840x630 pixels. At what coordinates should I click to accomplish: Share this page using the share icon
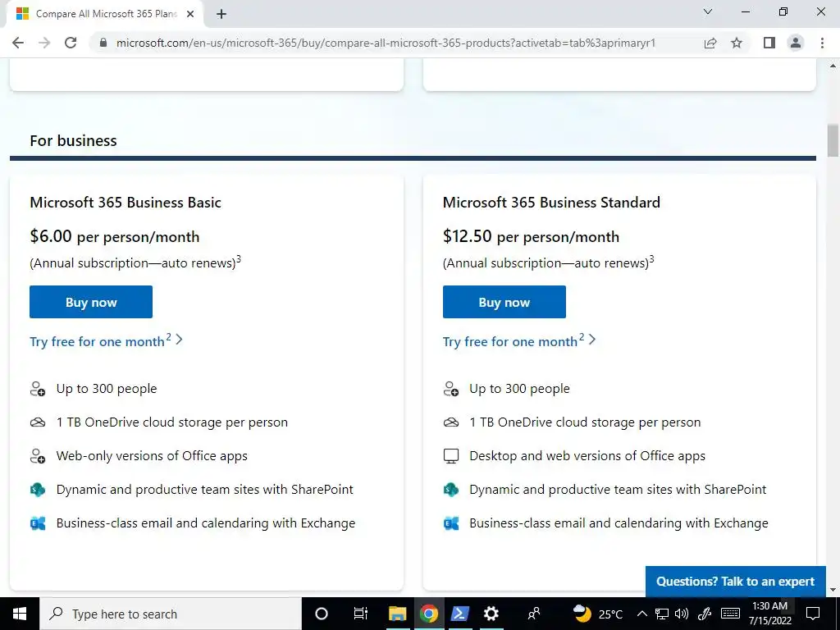pyautogui.click(x=710, y=43)
